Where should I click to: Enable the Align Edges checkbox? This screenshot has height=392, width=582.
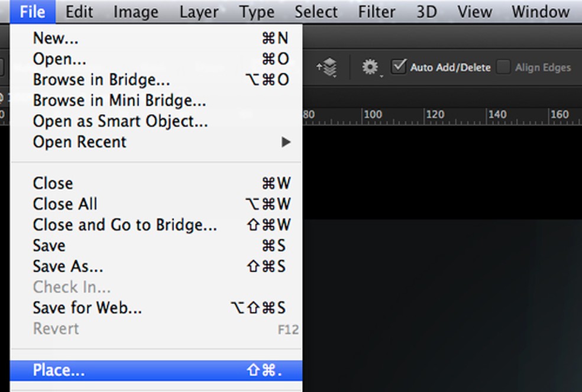click(503, 67)
